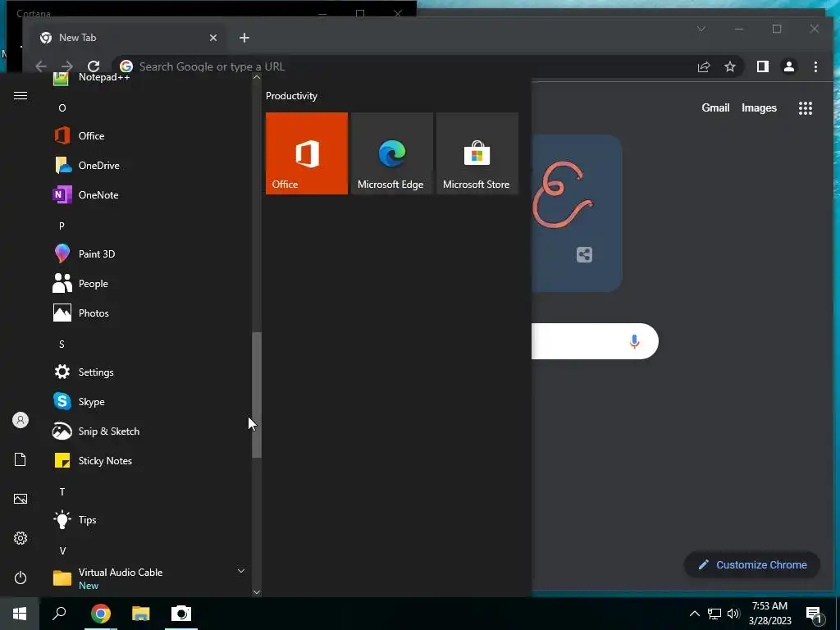Share the Google doodle
This screenshot has height=630, width=840.
click(584, 254)
